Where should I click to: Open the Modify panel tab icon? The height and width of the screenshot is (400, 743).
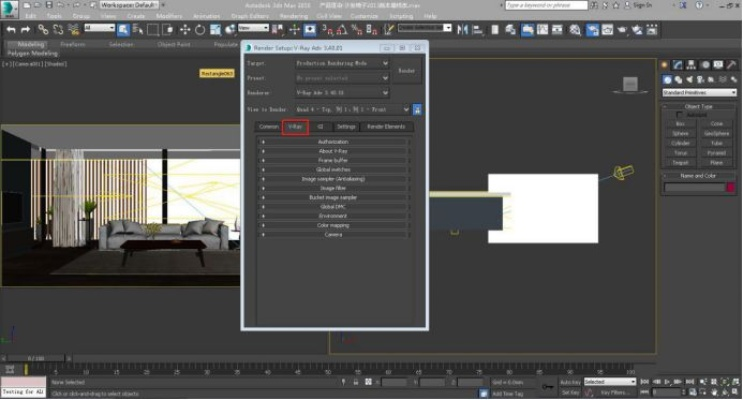pos(677,64)
